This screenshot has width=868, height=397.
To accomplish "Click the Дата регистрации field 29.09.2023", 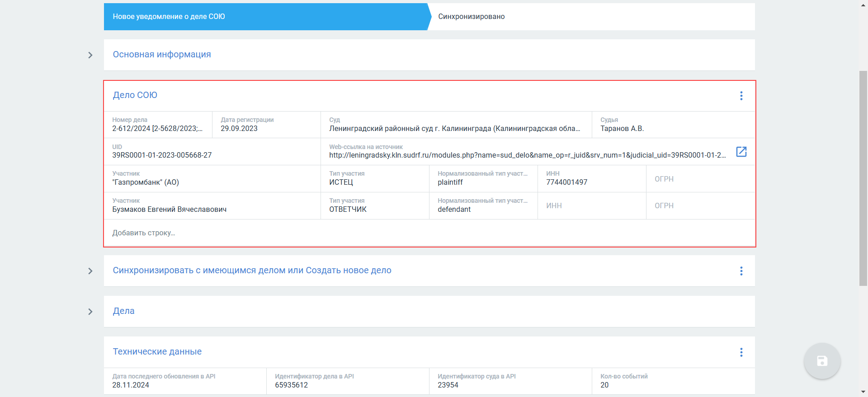I will (x=267, y=125).
